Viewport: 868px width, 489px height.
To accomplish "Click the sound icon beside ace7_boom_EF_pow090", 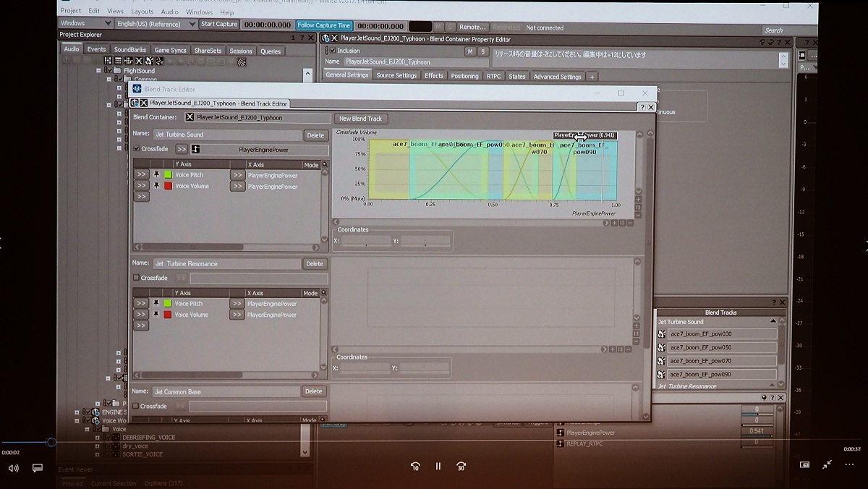I will (662, 374).
